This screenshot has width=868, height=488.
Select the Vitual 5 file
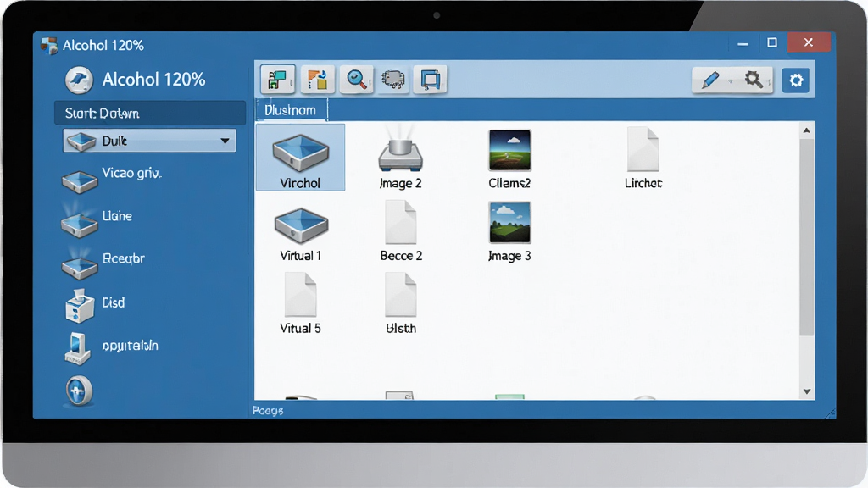(x=301, y=303)
